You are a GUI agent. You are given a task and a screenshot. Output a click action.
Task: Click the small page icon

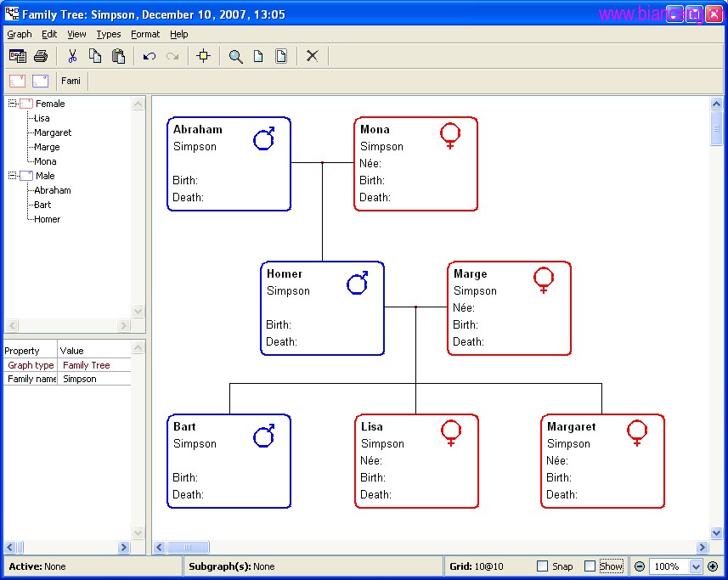(x=258, y=56)
